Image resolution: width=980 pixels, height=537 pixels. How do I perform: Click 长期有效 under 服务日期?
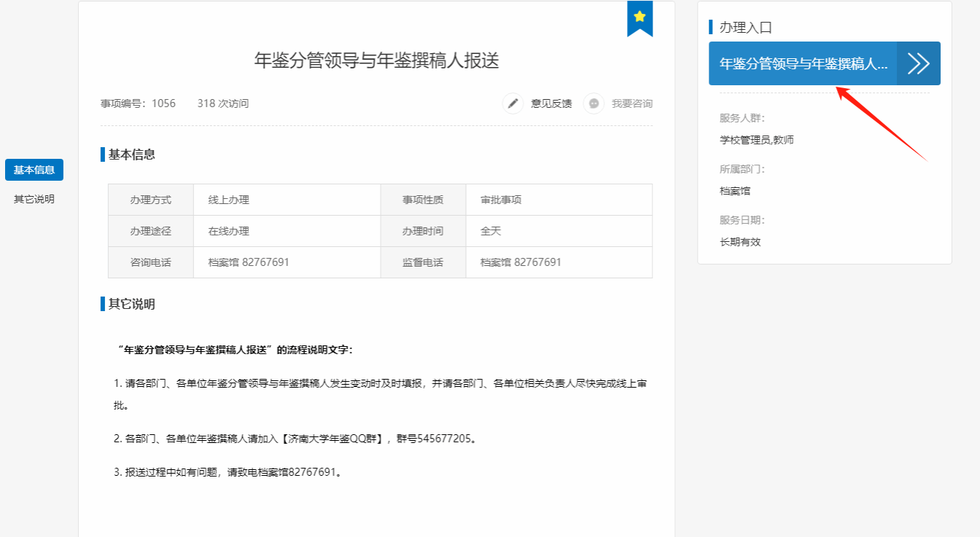pos(740,242)
